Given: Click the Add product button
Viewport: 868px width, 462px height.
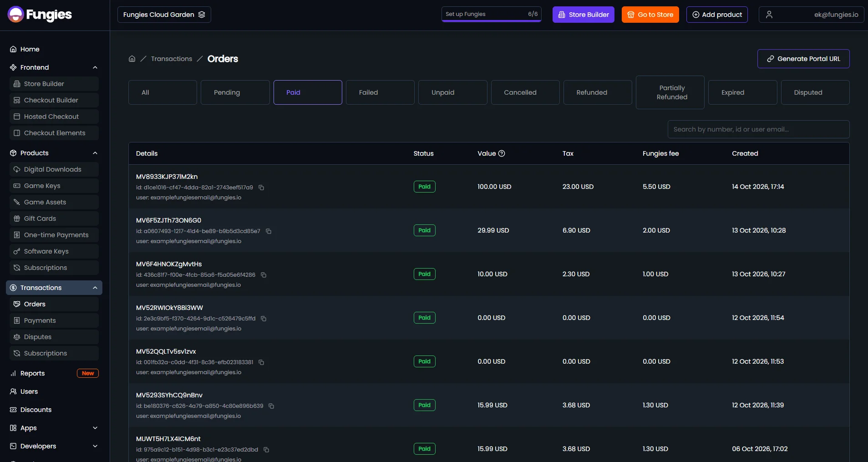Looking at the screenshot, I should coord(717,15).
